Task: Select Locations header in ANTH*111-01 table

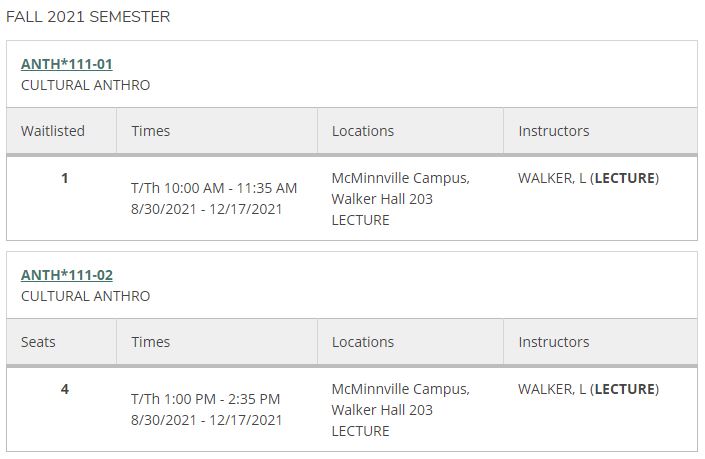Action: click(x=363, y=131)
